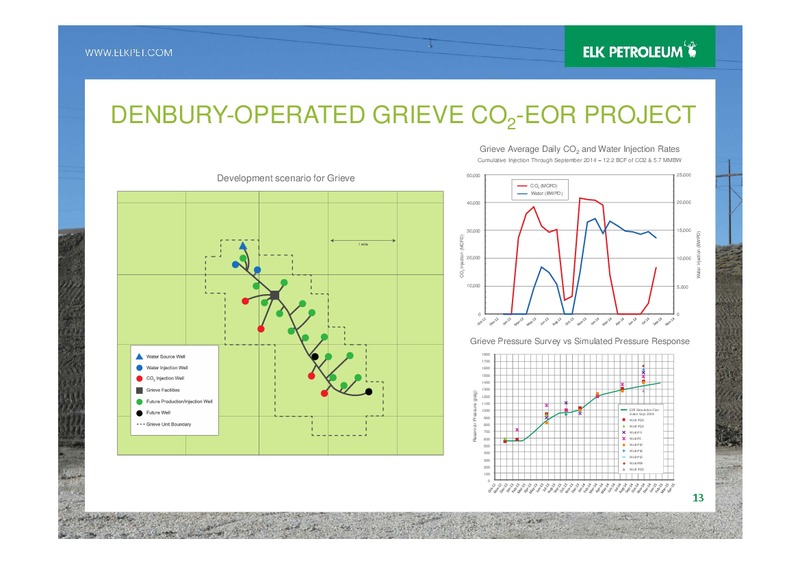800x565 pixels.
Task: Click 'Grieve Facilities' legend label
Action: 163,390
